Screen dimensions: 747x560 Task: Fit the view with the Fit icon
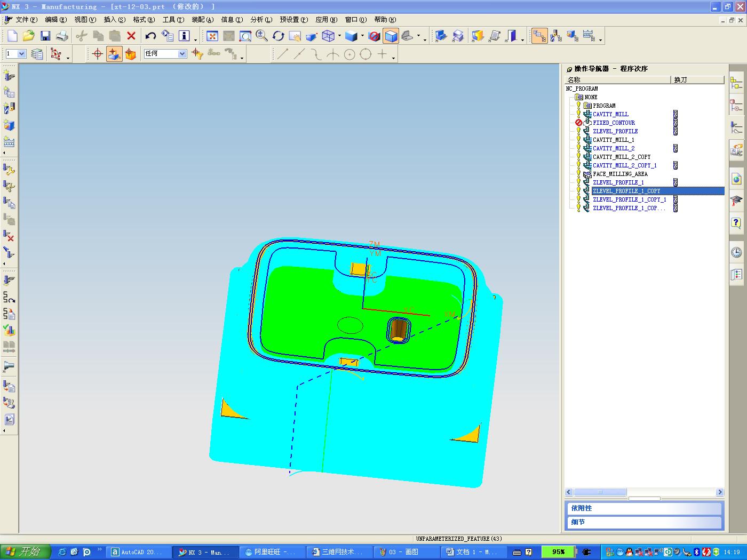coord(212,36)
